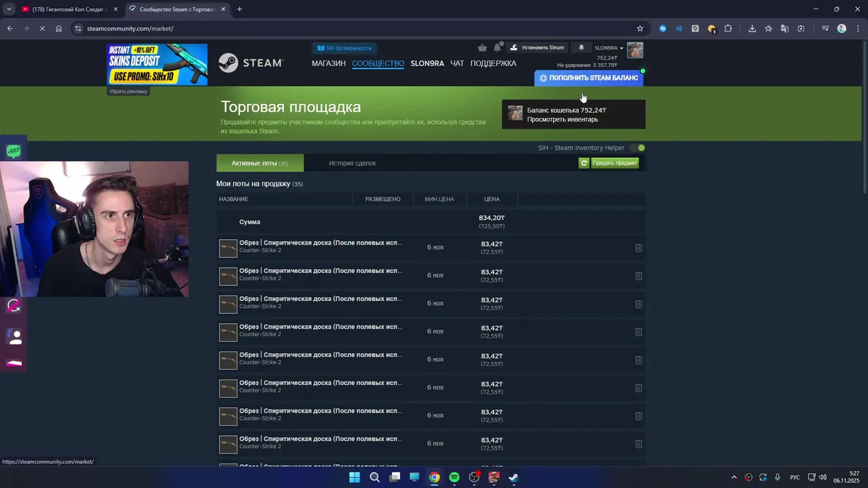Open the Skins Deposit ad banner

pyautogui.click(x=157, y=64)
